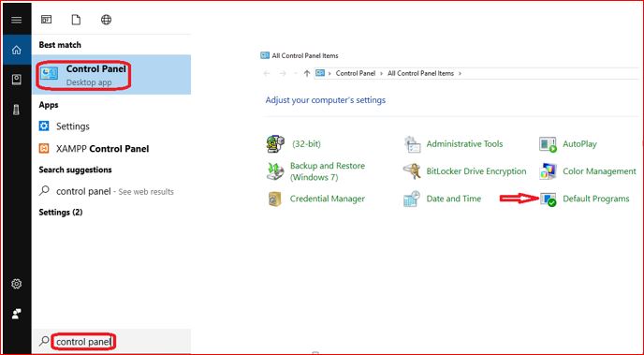Click the Backup and Restore icon

pyautogui.click(x=275, y=171)
